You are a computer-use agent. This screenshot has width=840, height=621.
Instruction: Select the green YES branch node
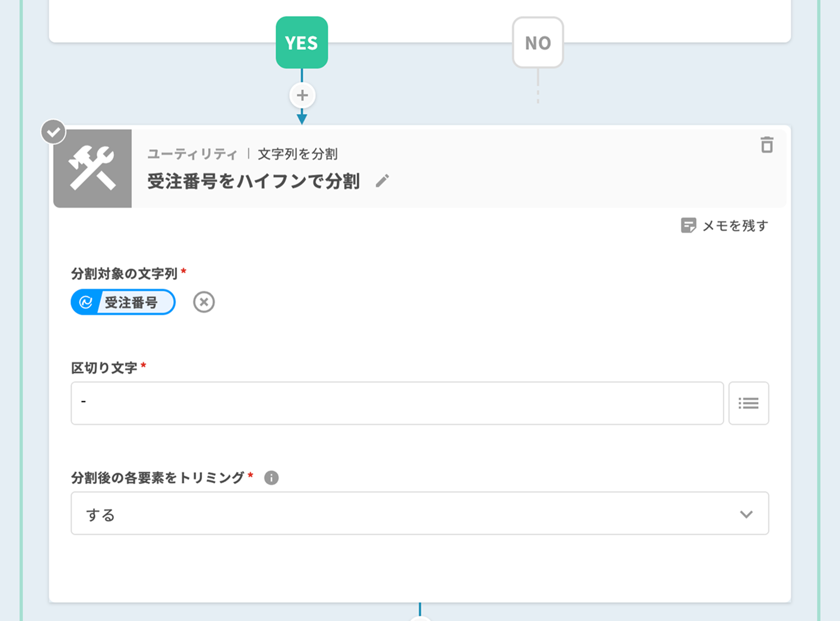pyautogui.click(x=301, y=42)
